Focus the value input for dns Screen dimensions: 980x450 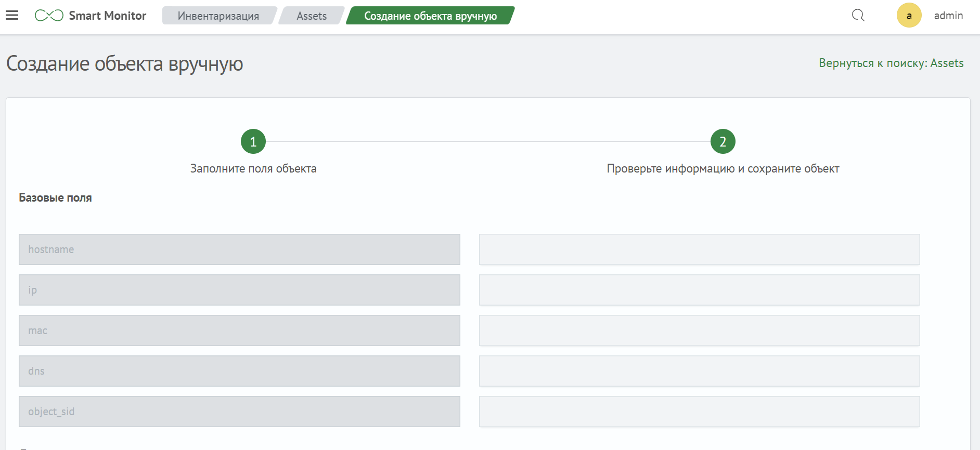tap(700, 371)
